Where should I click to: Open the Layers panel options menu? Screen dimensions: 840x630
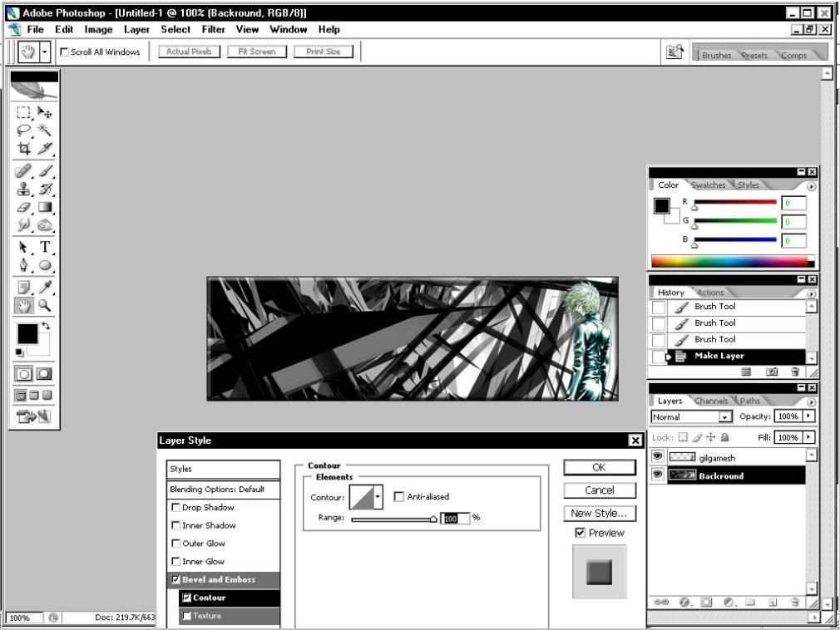(811, 401)
